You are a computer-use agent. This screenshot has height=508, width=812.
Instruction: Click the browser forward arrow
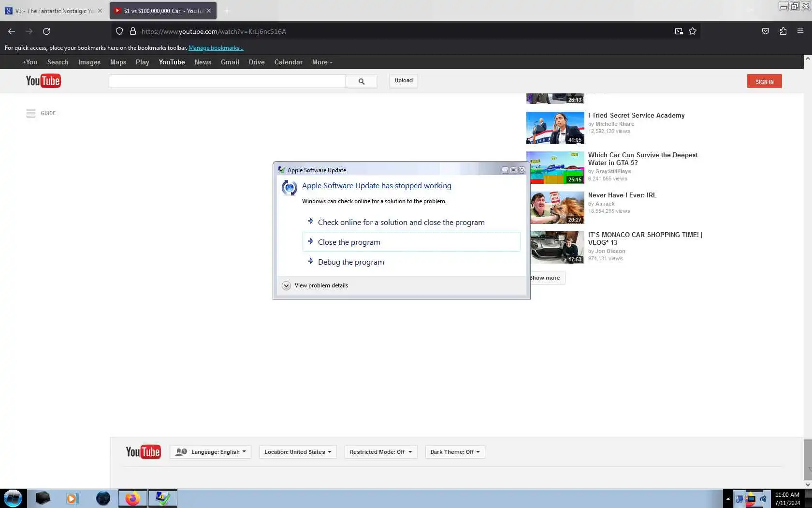click(29, 31)
